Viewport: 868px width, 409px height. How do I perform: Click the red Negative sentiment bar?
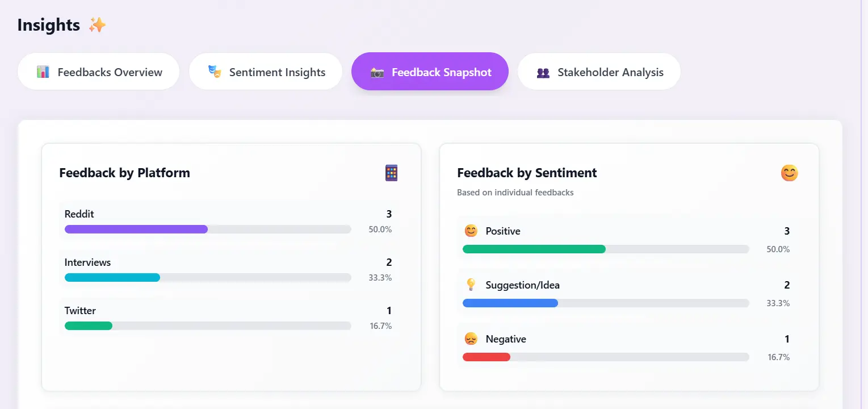[x=487, y=357]
